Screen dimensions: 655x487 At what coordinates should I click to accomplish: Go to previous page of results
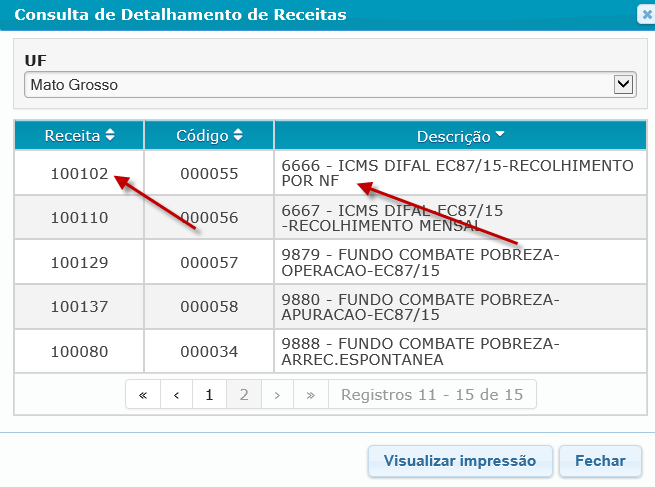point(176,394)
